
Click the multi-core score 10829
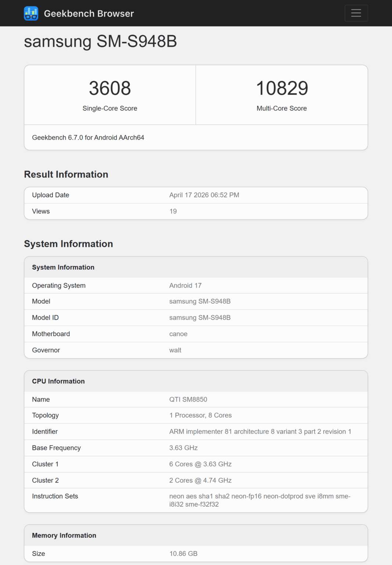(x=282, y=88)
